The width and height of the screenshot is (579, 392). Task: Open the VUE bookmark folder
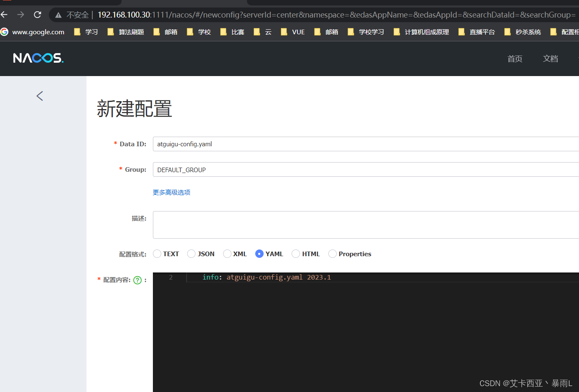pos(293,32)
